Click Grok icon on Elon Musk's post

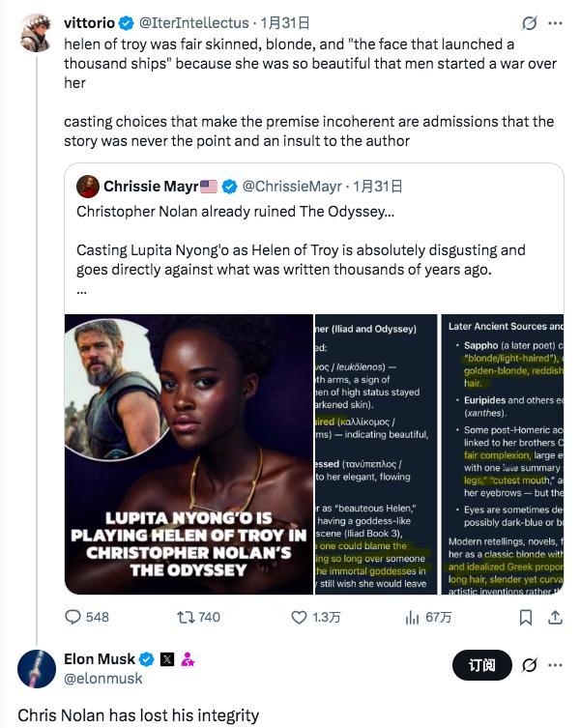(x=529, y=665)
